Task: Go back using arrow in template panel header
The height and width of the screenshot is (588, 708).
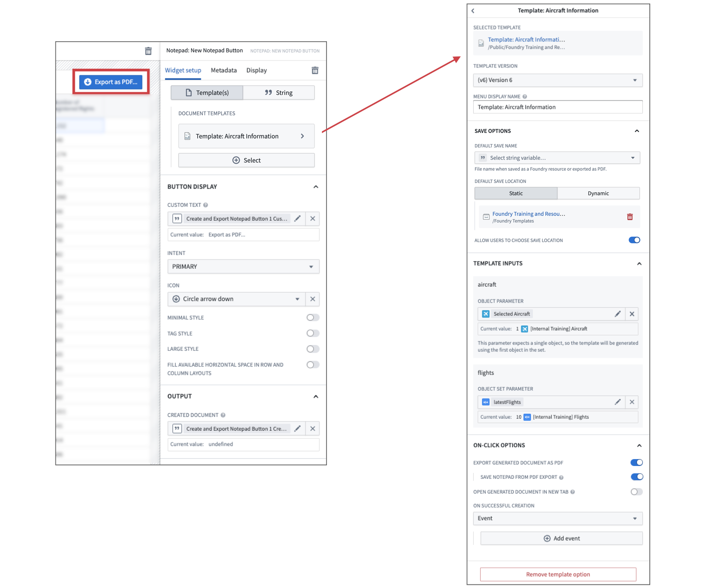Action: 473,11
